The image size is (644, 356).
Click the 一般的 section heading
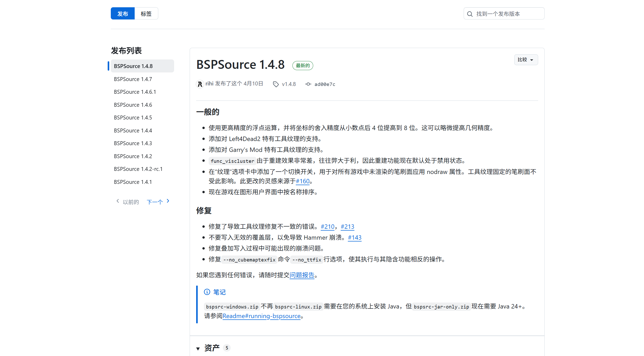pos(208,112)
